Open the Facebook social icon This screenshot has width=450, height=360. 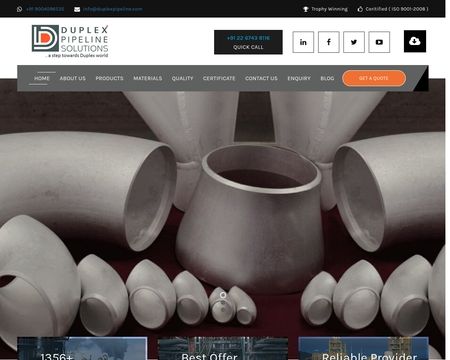(329, 42)
